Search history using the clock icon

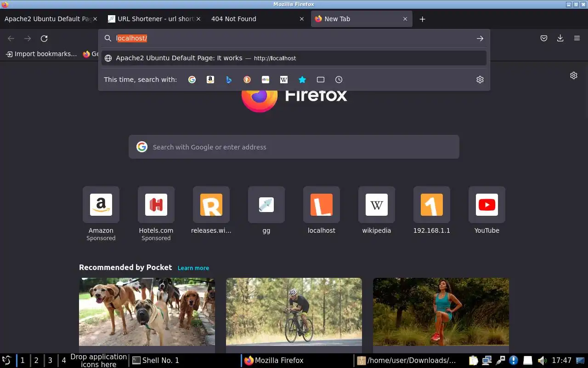pos(339,80)
